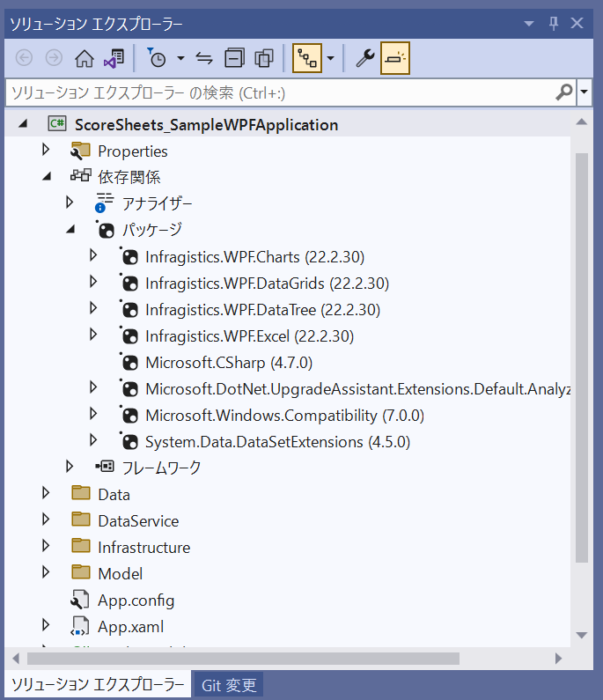Select Infragistics.WPF.Excel (22.2.30)

coord(249,336)
